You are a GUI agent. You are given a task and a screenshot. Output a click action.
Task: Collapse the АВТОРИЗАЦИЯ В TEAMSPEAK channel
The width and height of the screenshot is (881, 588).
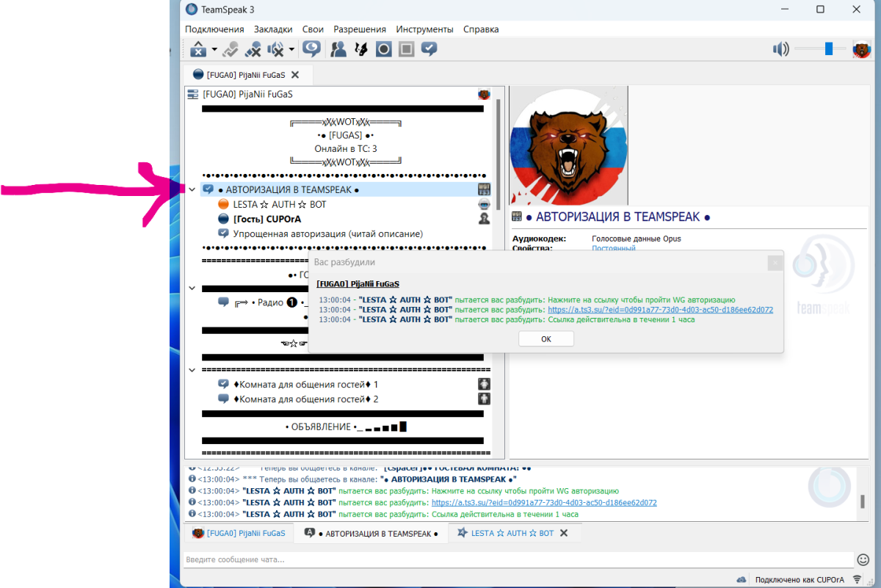point(192,189)
